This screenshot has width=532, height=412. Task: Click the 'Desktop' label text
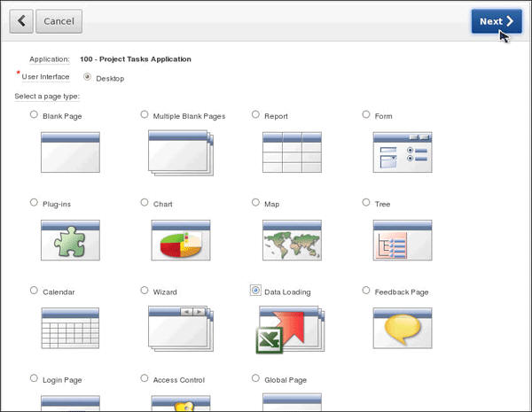tap(110, 79)
